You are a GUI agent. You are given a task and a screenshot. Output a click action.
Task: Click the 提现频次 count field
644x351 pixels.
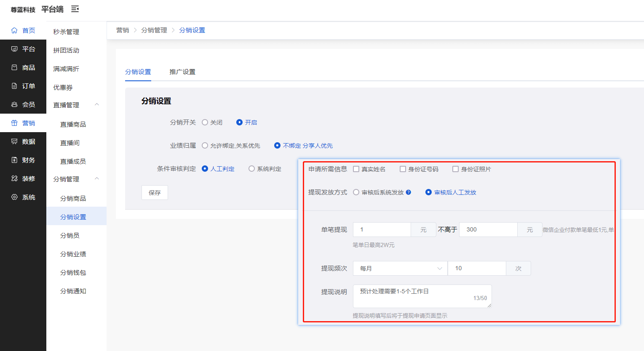click(477, 269)
